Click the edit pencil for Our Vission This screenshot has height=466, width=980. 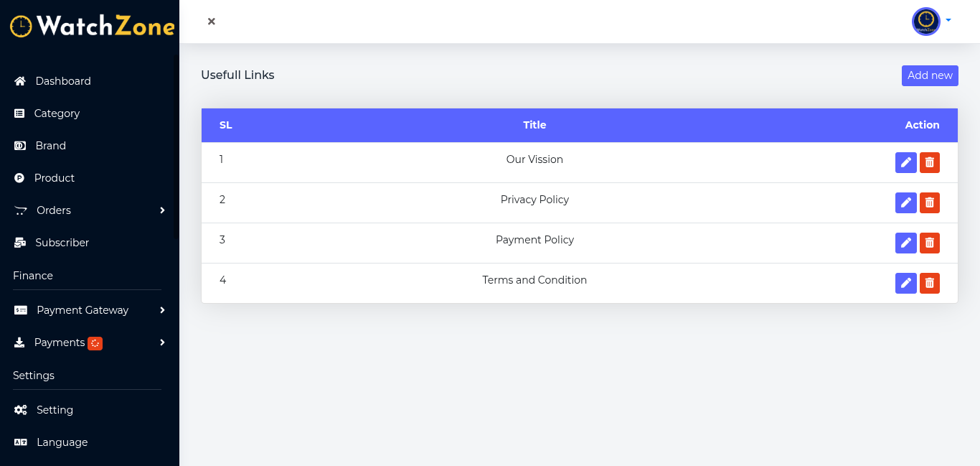pos(906,163)
